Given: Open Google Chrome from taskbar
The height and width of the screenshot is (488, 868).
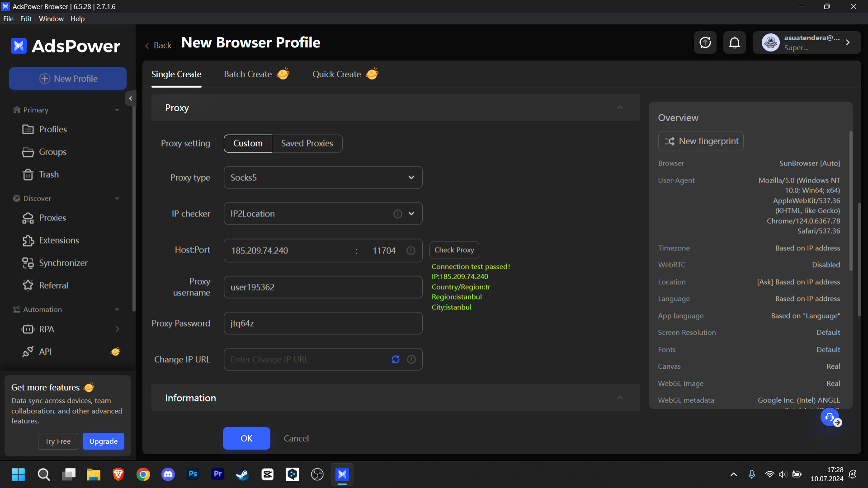Looking at the screenshot, I should [143, 474].
